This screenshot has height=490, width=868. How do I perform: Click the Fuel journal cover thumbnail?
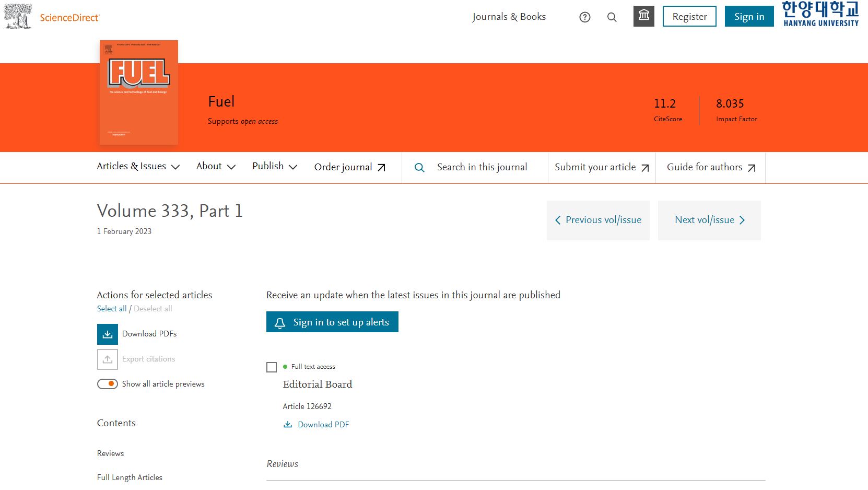[x=139, y=92]
